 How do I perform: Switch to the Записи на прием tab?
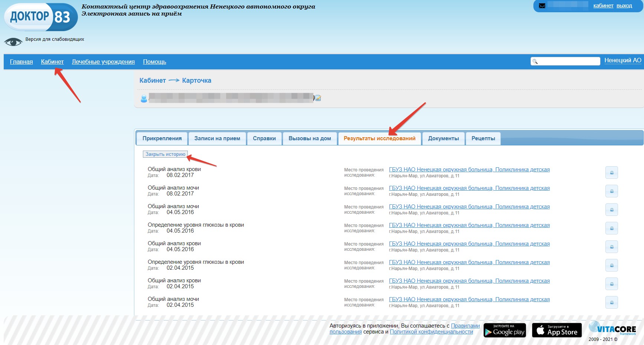coord(217,138)
